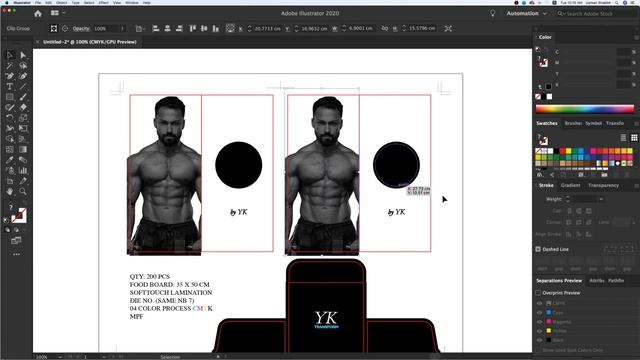
Task: Pick the Eyedropper tool
Action: pos(10,160)
